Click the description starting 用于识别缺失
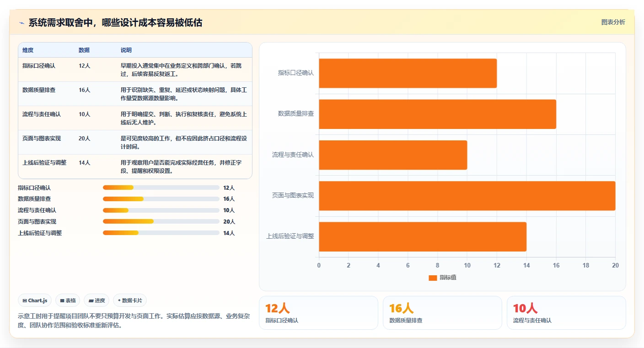This screenshot has width=644, height=348. click(184, 94)
